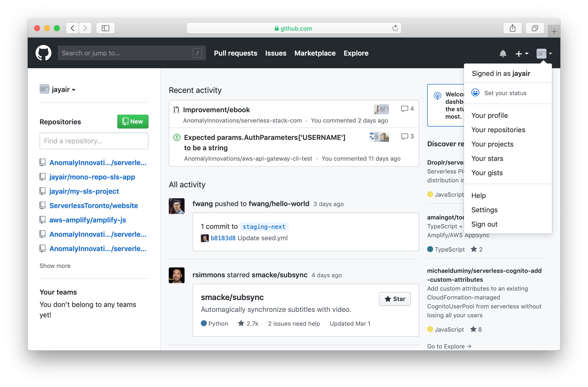Show all tabs overview icon
The image size is (588, 387).
[x=535, y=28]
